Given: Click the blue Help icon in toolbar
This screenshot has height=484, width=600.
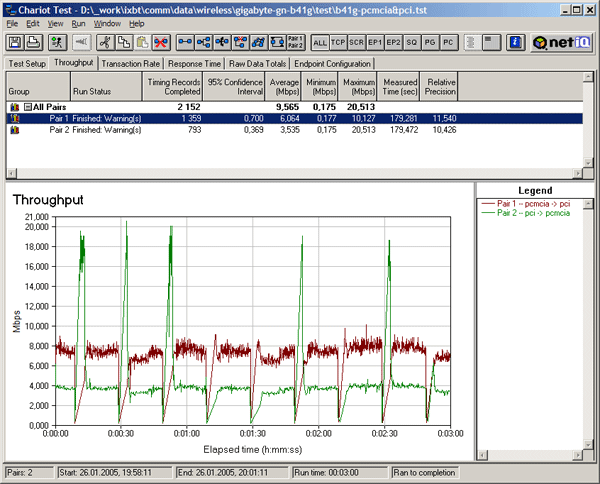Looking at the screenshot, I should (x=515, y=43).
